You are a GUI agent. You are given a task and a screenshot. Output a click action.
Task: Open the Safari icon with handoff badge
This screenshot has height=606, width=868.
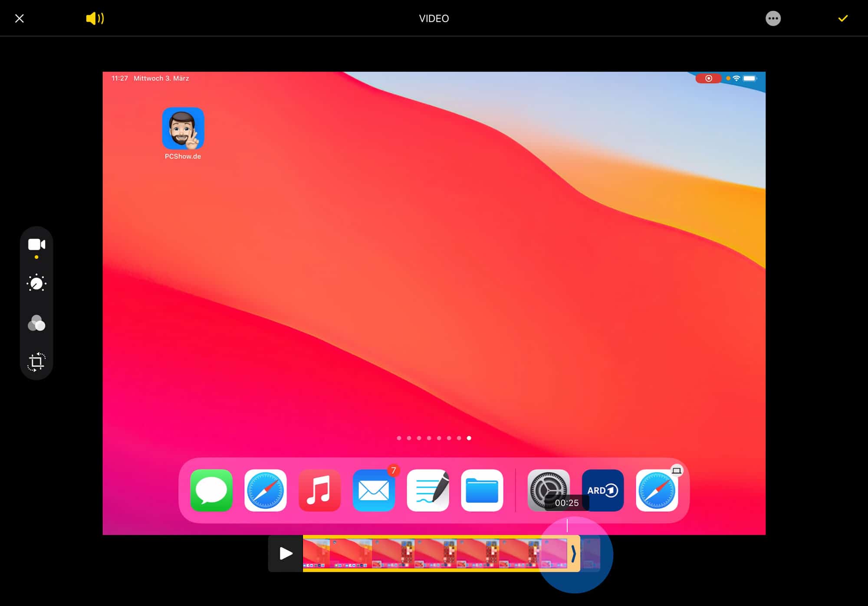[x=657, y=490]
